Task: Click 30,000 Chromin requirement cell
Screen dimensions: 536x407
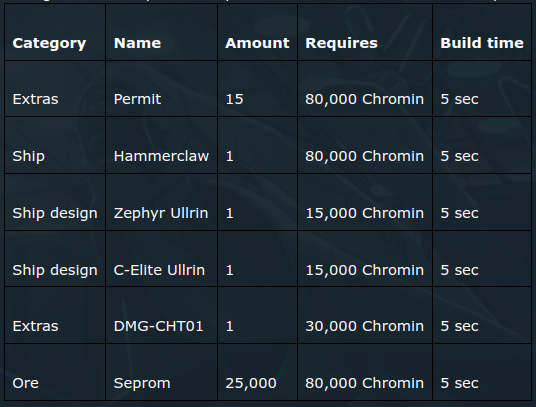Action: (365, 315)
